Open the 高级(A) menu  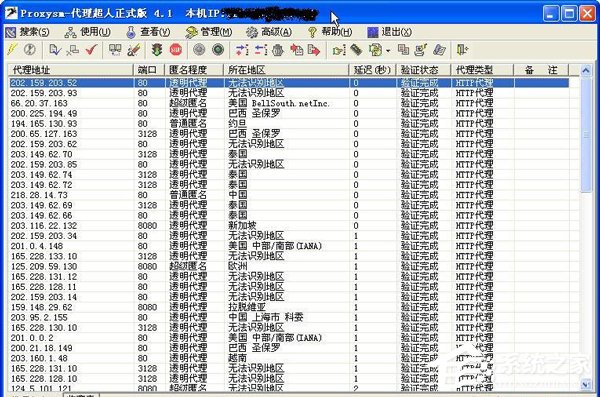[x=269, y=32]
